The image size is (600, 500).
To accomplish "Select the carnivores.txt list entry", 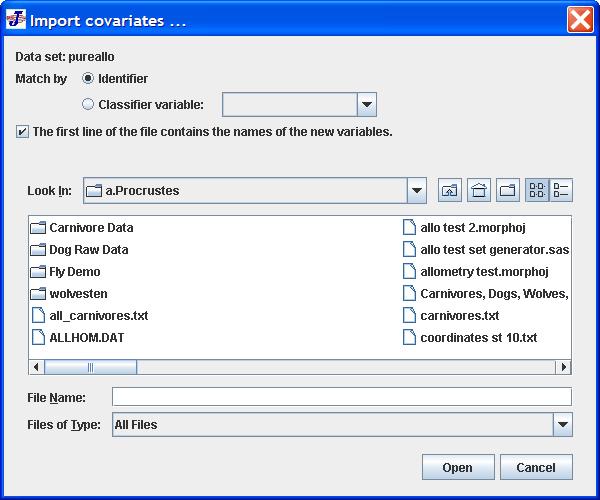I will [452, 316].
